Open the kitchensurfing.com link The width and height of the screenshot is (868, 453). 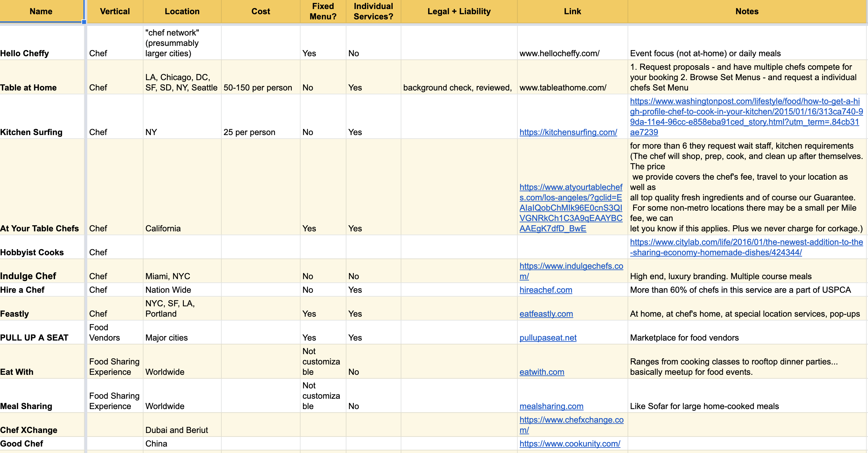coord(568,132)
